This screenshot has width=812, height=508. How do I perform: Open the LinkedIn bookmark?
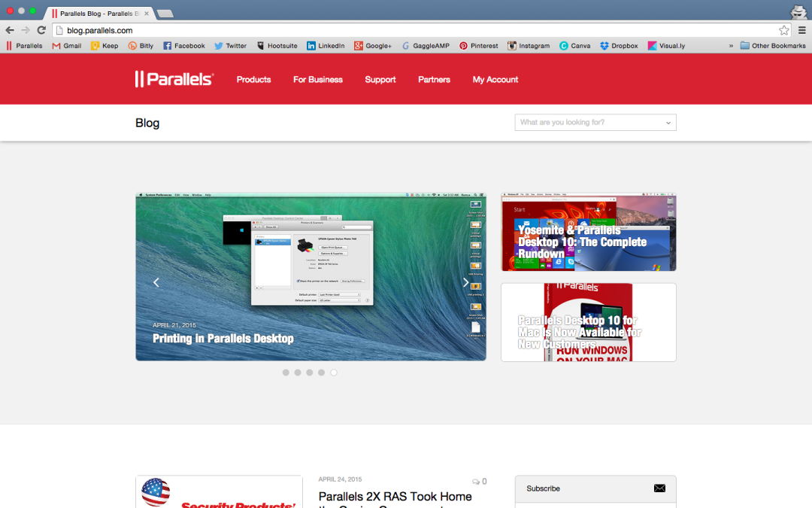pos(326,46)
